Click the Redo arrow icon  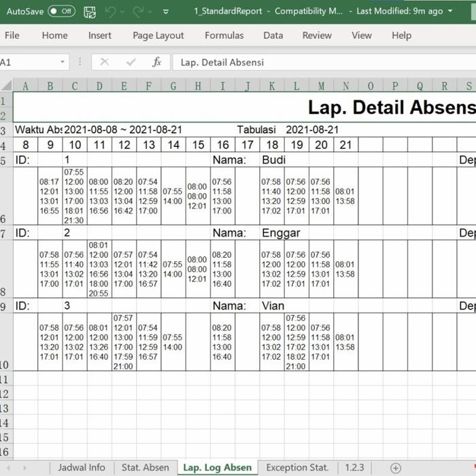(139, 12)
